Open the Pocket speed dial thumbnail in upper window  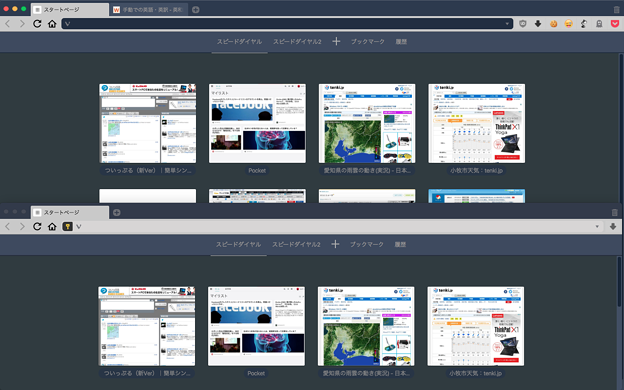click(x=257, y=123)
